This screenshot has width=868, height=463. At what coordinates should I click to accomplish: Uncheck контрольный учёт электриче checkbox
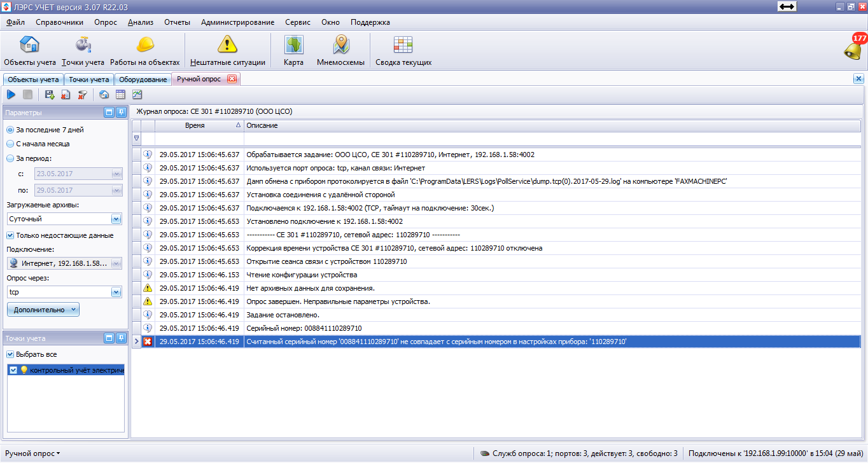tap(13, 370)
